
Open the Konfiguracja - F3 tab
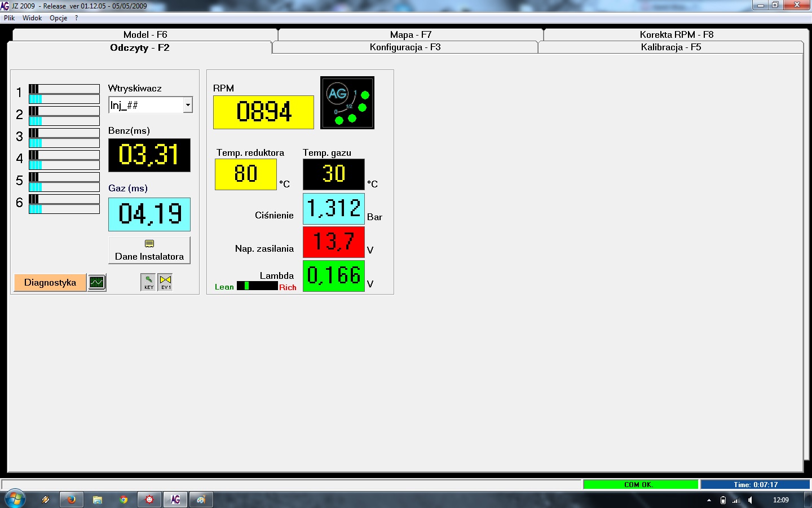tap(405, 47)
